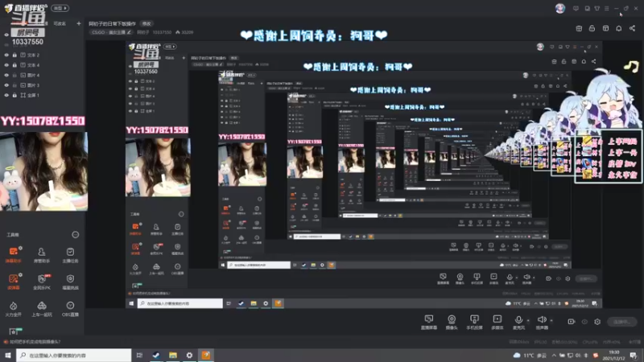This screenshot has width=644, height=362.
Task: Open the OBS直播 tool
Action: (x=70, y=309)
